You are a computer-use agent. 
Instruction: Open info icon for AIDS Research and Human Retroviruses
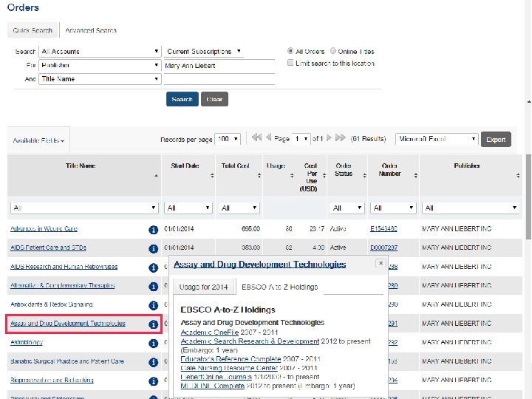154,267
